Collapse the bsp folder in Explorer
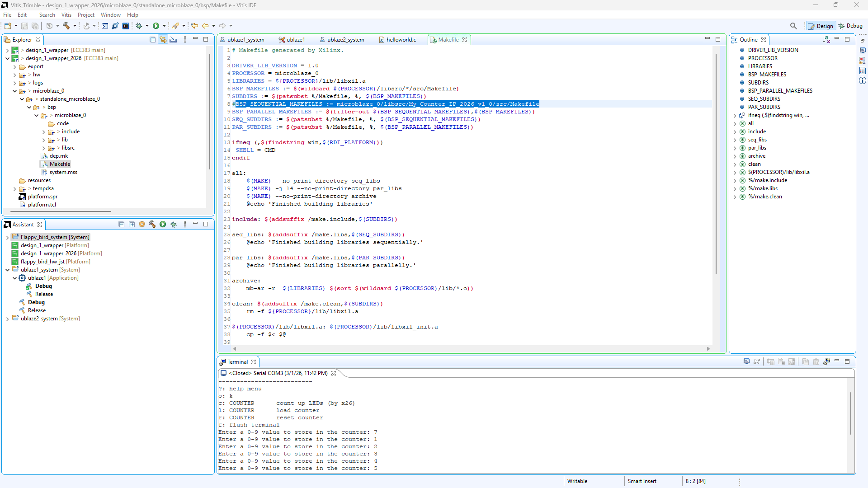Viewport: 868px width, 488px height. click(x=29, y=107)
